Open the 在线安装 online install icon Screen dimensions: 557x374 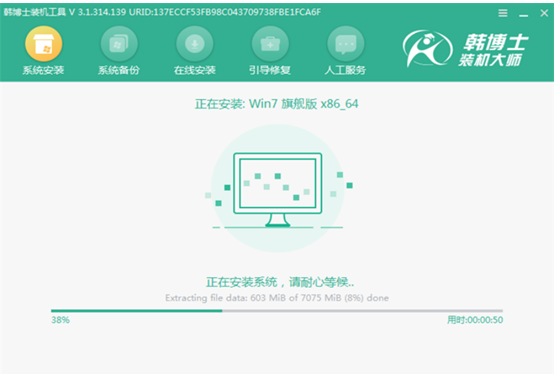pos(195,44)
